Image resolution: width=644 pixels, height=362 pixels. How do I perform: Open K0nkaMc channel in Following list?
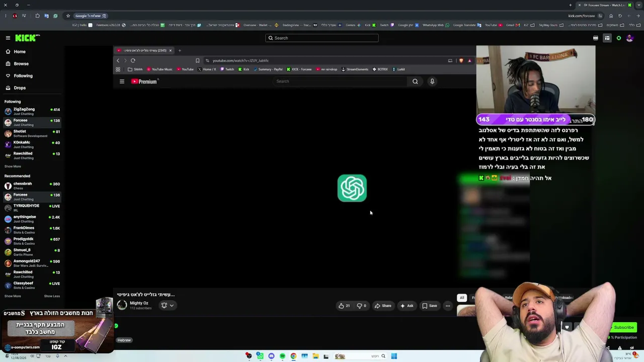click(x=32, y=144)
